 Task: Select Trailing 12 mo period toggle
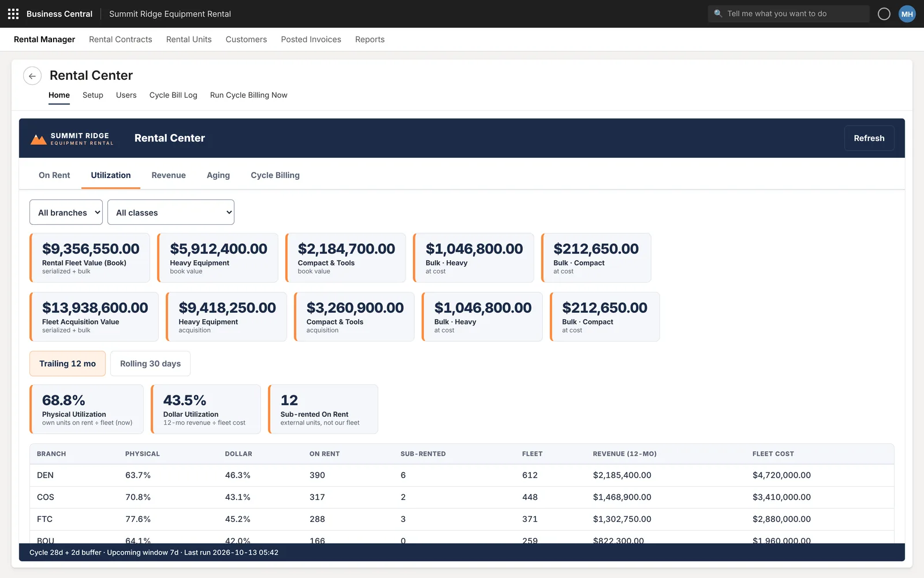point(68,364)
